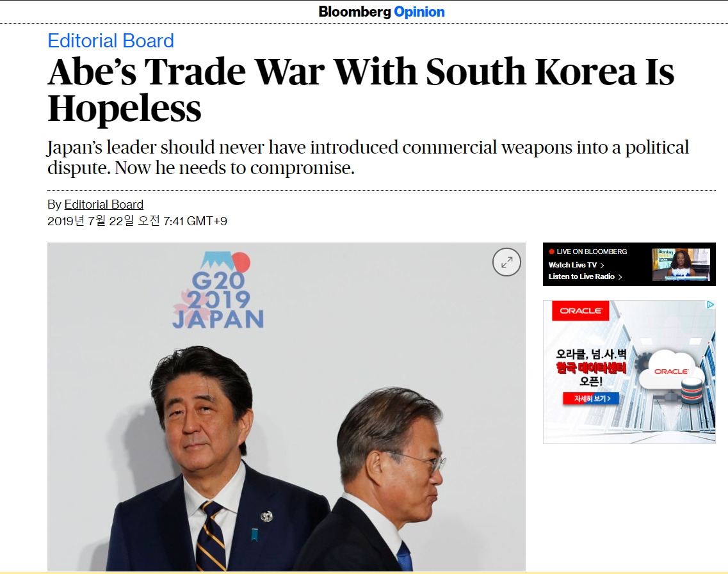Open Watch Live TV link
The height and width of the screenshot is (574, 728).
[x=572, y=265]
